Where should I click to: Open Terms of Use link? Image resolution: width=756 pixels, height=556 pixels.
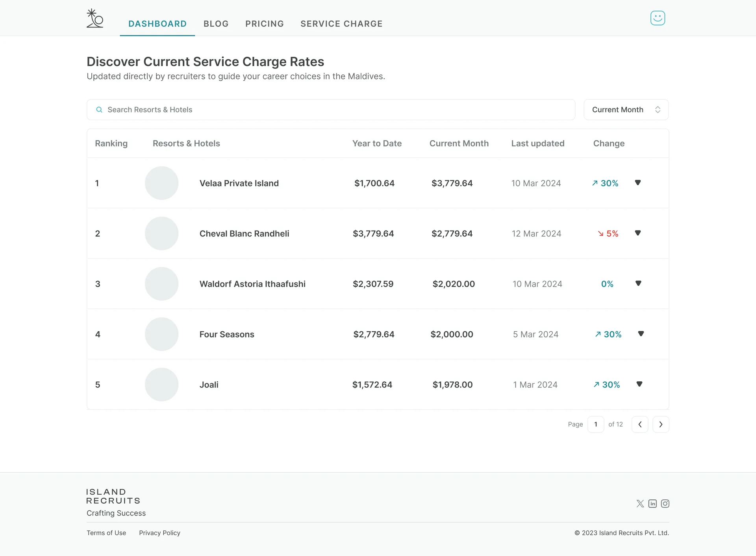(x=106, y=533)
